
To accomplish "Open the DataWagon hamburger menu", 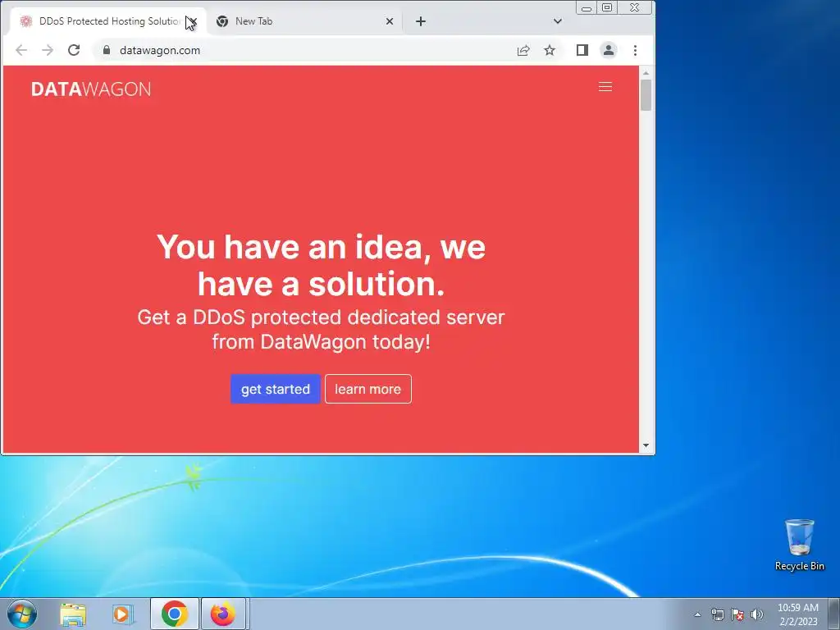I will [x=605, y=87].
